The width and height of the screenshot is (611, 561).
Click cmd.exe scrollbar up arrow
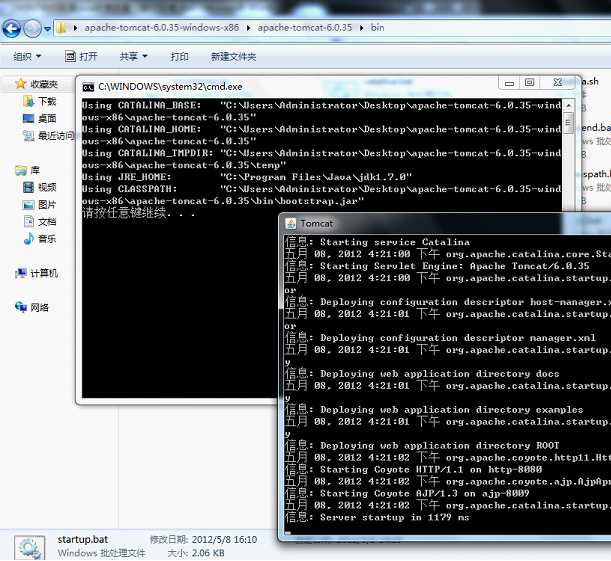point(569,106)
